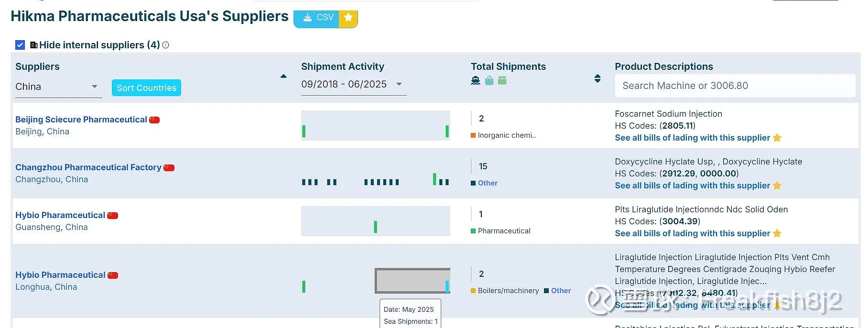Click HS code 3004.39
The width and height of the screenshot is (868, 328).
click(679, 221)
